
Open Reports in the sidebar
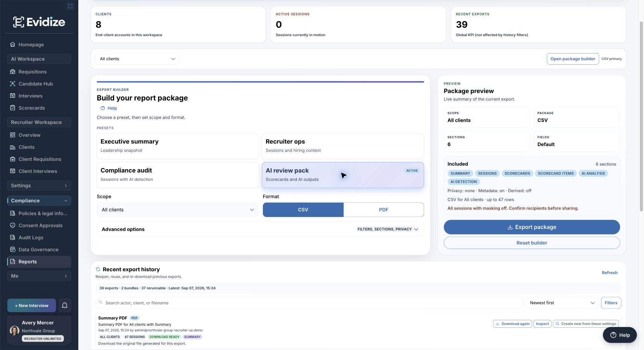click(x=39, y=261)
